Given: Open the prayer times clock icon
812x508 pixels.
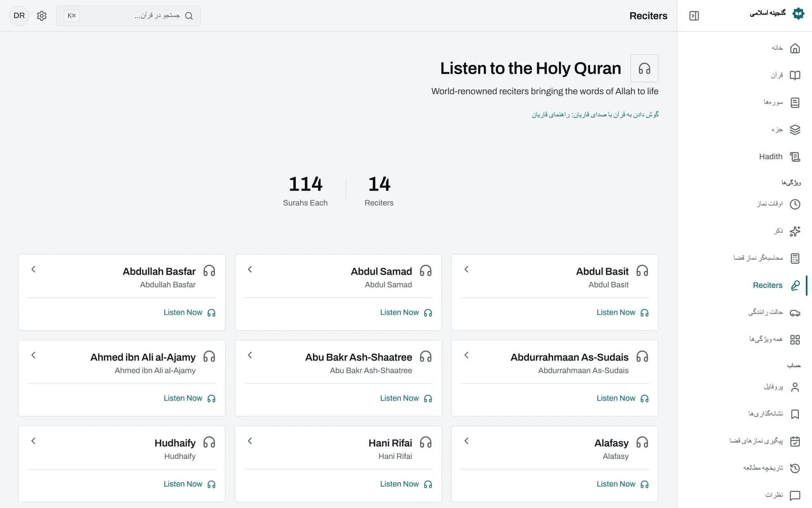Looking at the screenshot, I should tap(795, 204).
